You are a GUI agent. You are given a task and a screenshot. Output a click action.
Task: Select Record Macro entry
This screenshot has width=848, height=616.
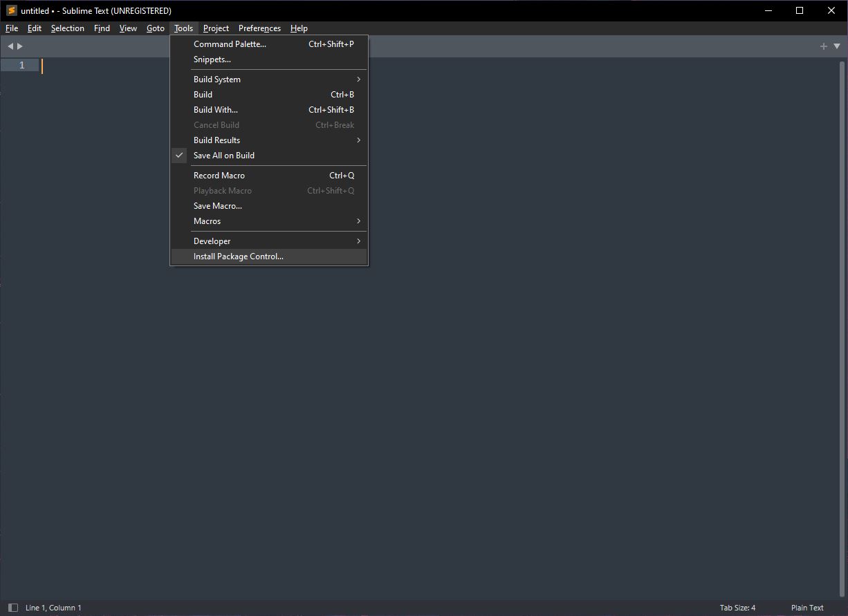[269, 176]
